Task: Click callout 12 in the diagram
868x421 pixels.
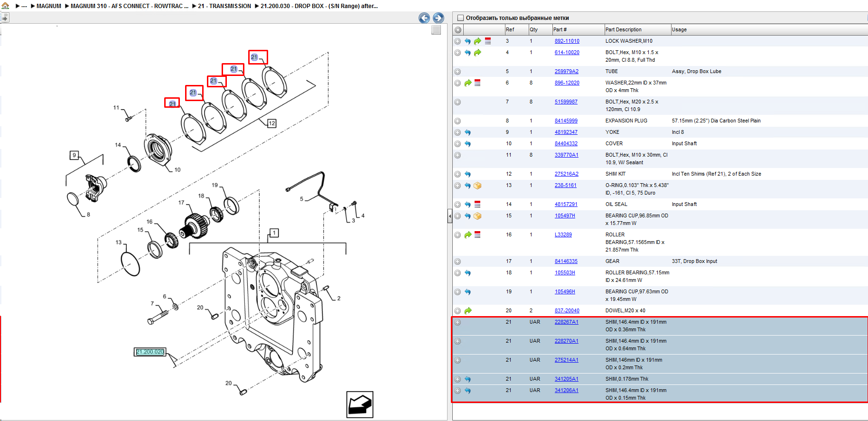Action: click(x=272, y=123)
